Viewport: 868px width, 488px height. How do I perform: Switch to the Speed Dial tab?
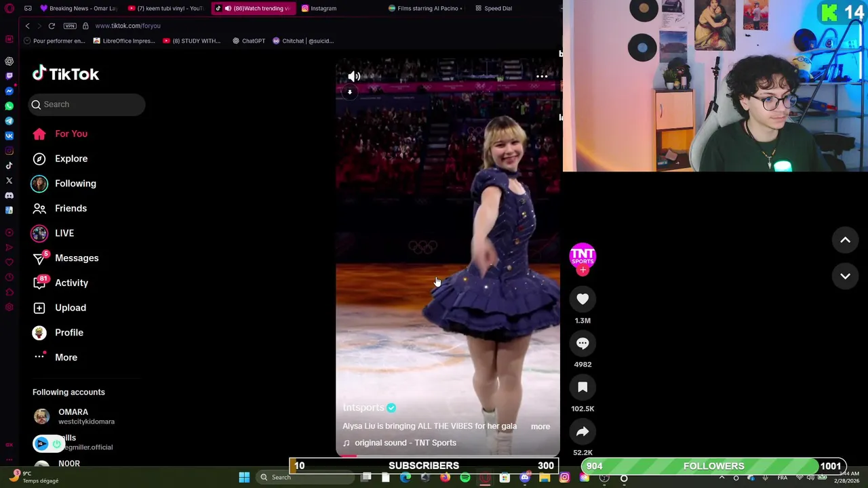tap(493, 8)
